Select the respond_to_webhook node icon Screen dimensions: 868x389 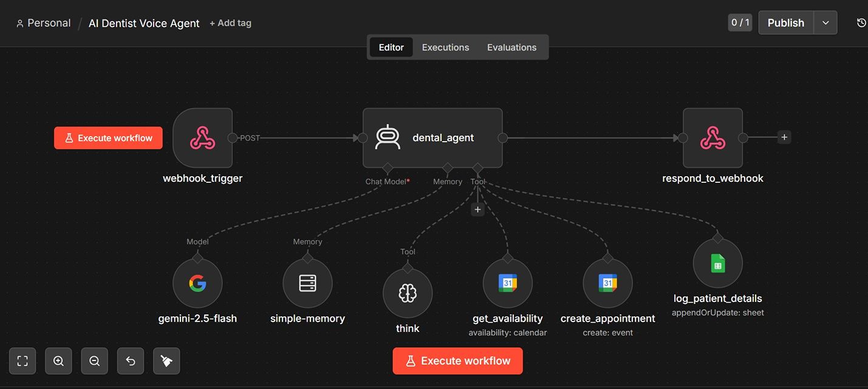click(x=713, y=138)
